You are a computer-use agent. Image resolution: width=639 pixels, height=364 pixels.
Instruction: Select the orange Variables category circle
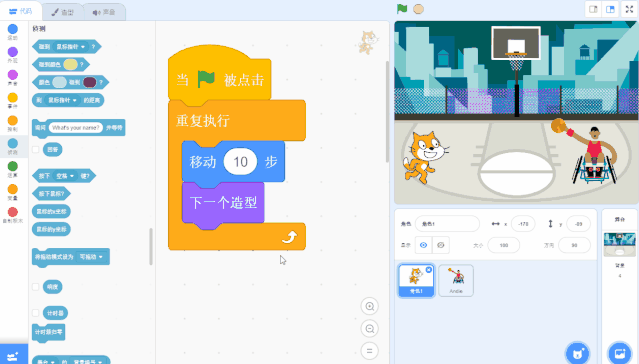13,189
